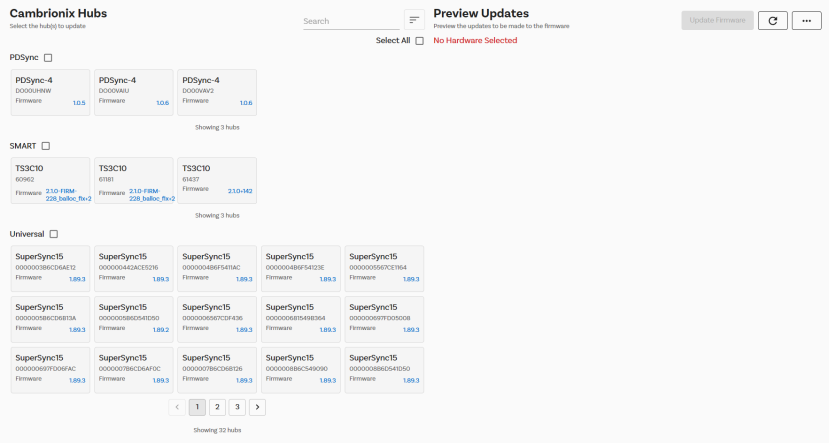Jump to page 3 of hubs
The width and height of the screenshot is (829, 443).
[237, 407]
